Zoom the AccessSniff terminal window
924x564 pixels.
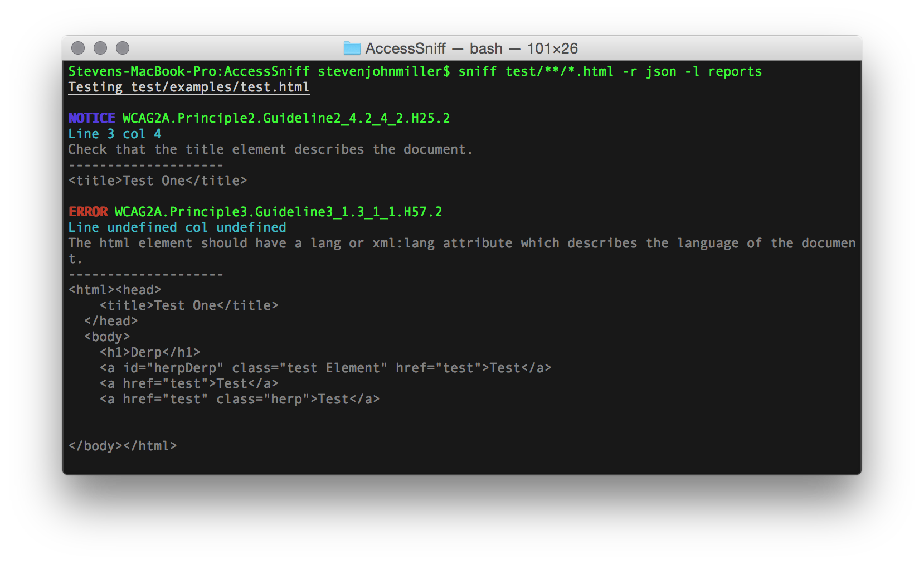pyautogui.click(x=123, y=48)
